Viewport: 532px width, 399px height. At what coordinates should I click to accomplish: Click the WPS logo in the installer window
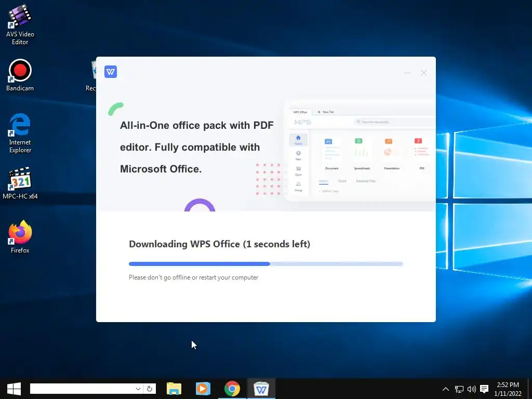(x=111, y=72)
